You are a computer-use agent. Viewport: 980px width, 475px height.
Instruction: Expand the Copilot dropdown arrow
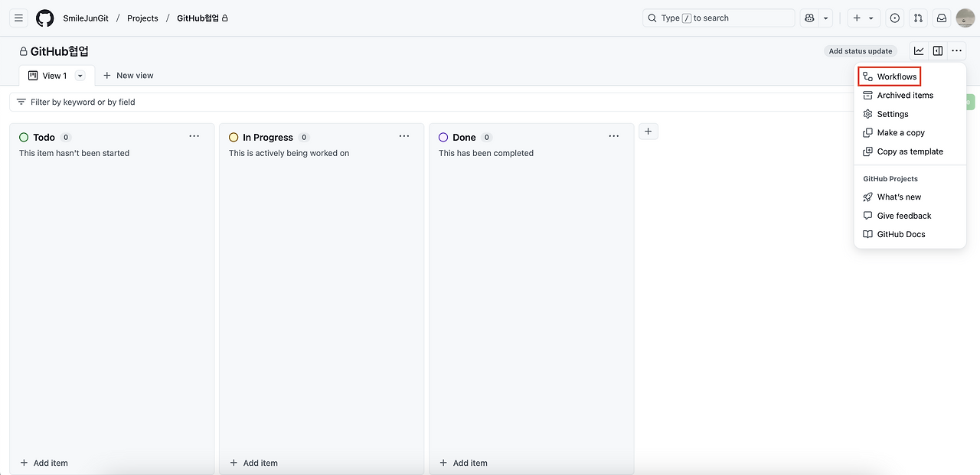825,18
